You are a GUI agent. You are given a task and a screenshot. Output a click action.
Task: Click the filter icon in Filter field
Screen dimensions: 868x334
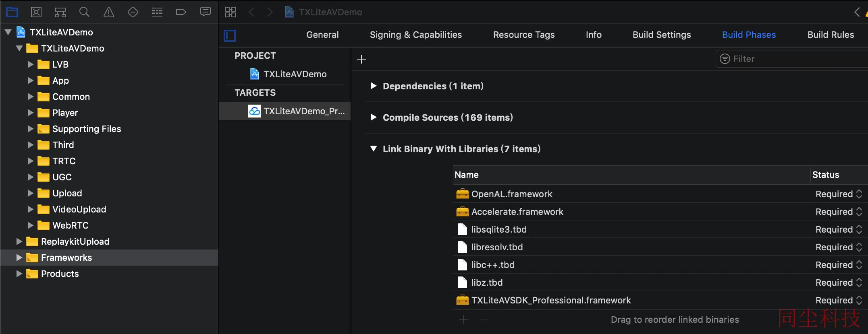click(725, 59)
